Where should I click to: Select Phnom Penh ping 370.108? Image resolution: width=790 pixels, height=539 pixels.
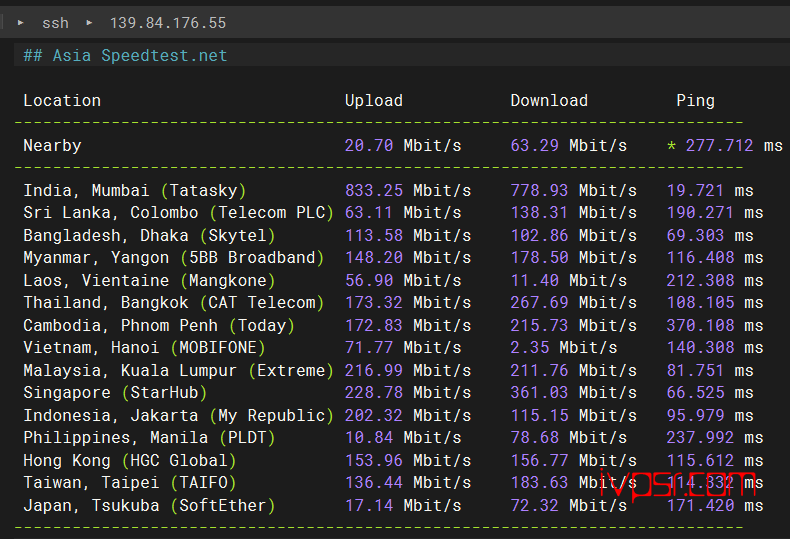700,325
